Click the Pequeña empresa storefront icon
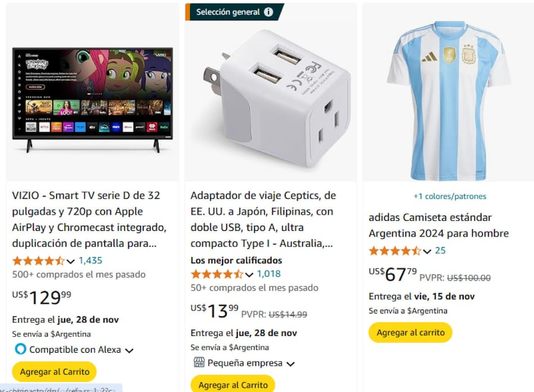 (x=199, y=362)
